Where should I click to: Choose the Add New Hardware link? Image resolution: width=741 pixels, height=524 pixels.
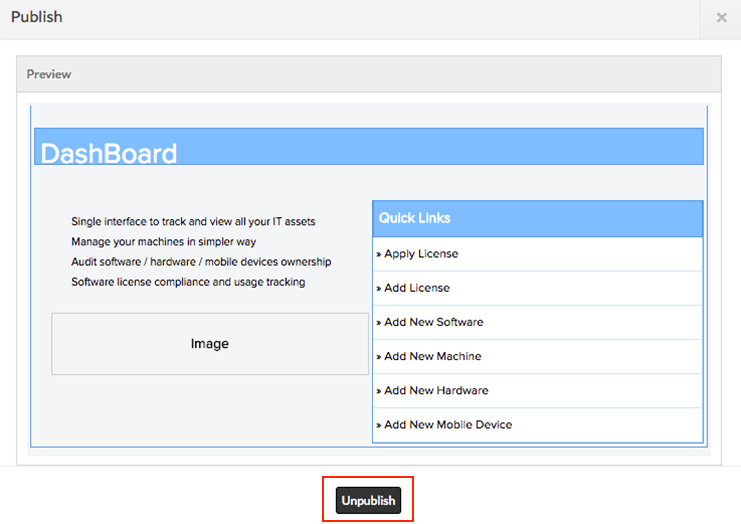436,390
